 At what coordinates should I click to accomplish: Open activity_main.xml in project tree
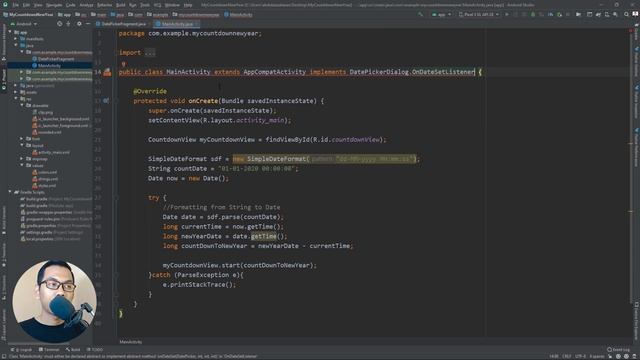[51, 152]
